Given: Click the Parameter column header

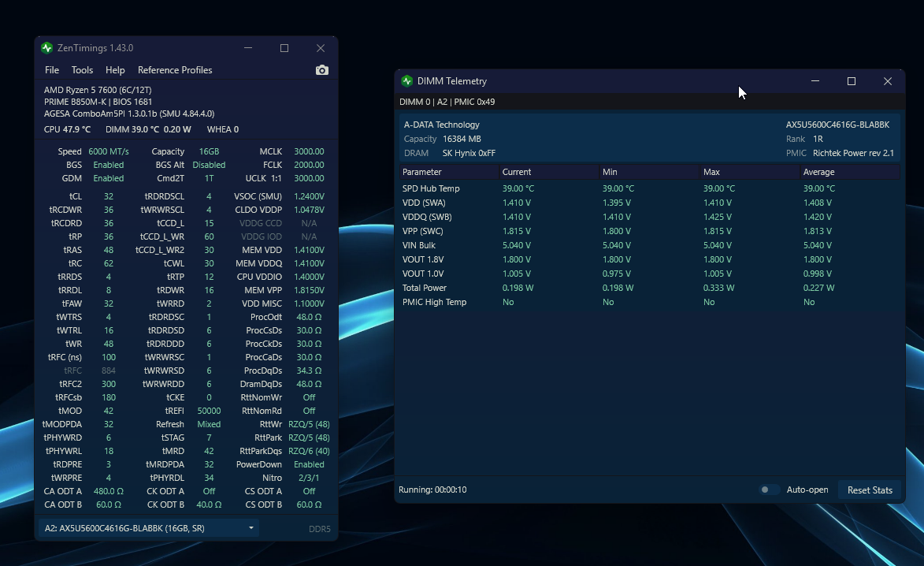Looking at the screenshot, I should [x=448, y=172].
